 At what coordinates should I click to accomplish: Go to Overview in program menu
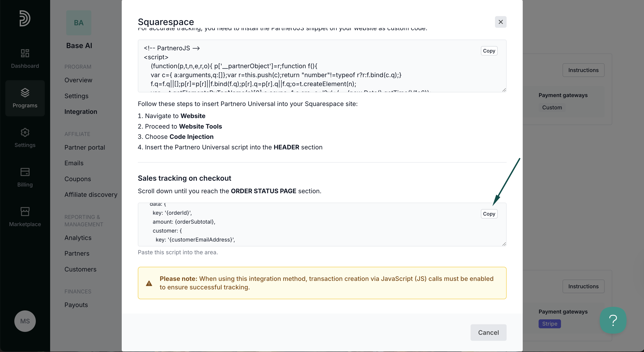(78, 80)
